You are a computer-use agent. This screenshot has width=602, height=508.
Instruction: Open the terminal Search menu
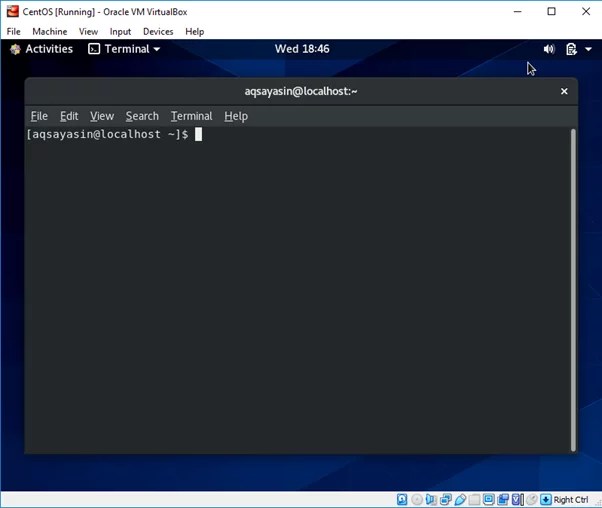(x=142, y=116)
